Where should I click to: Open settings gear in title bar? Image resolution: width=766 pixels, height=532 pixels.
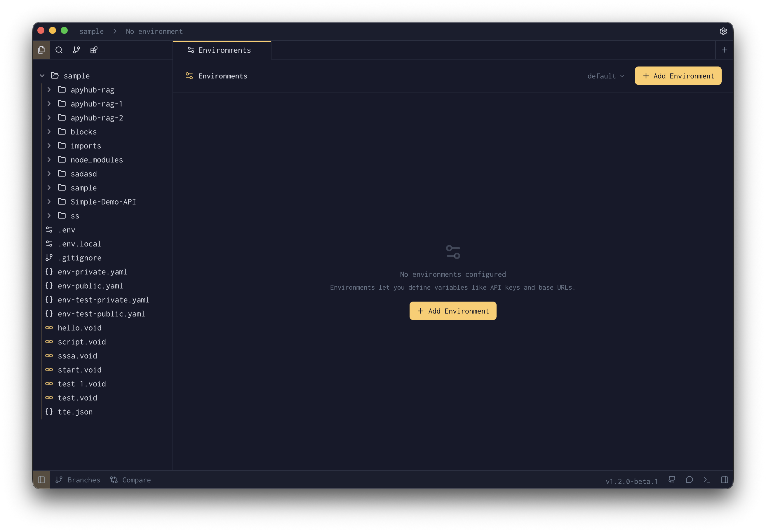[x=723, y=31]
